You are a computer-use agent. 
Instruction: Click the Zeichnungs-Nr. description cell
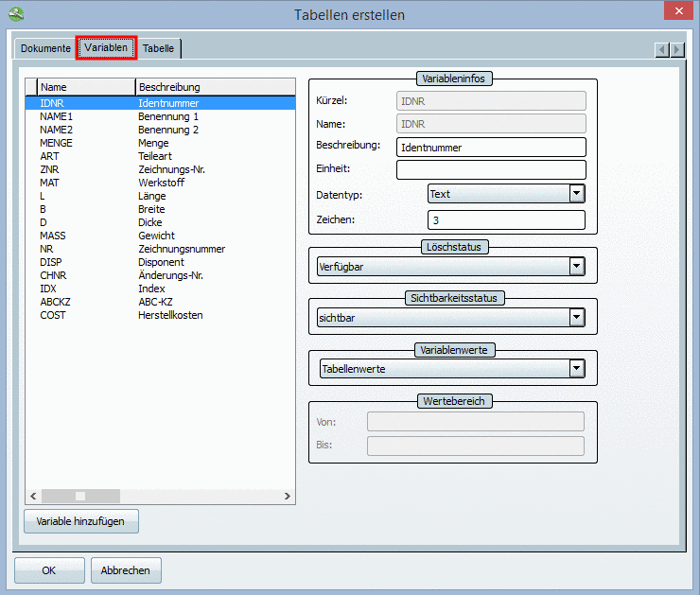(171, 169)
